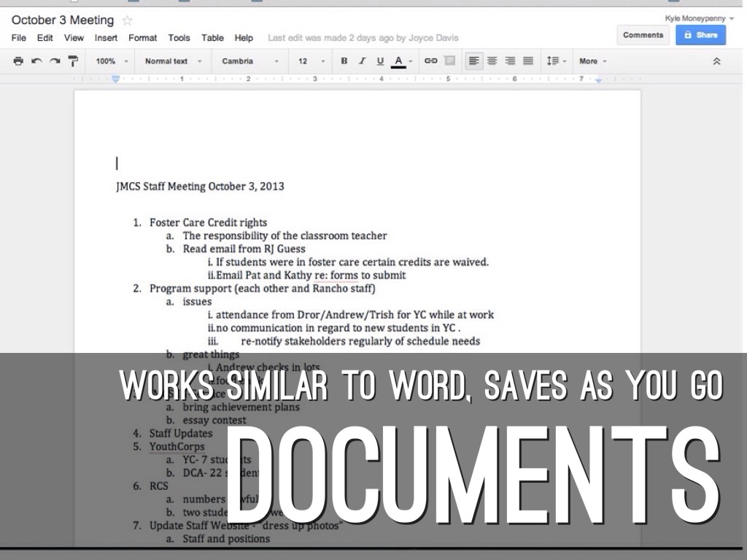The width and height of the screenshot is (747, 560).
Task: Open the Comments button
Action: coord(643,35)
